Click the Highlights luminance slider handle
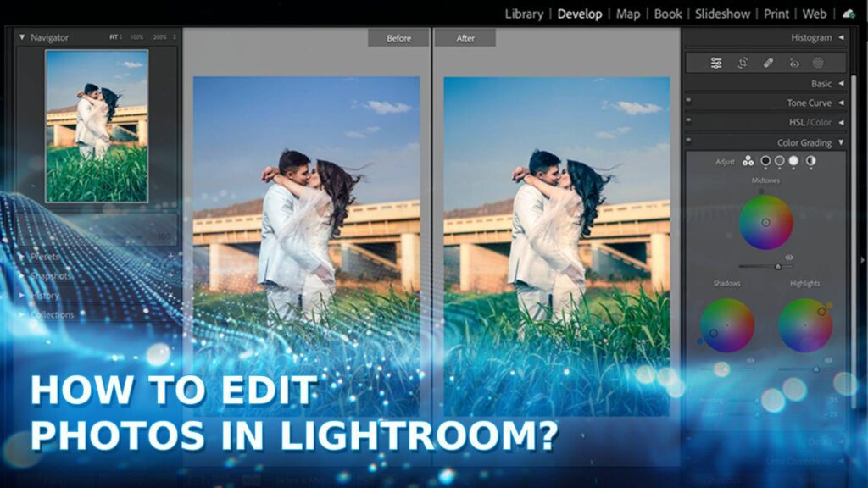Viewport: 868px width, 488px height. coord(816,369)
